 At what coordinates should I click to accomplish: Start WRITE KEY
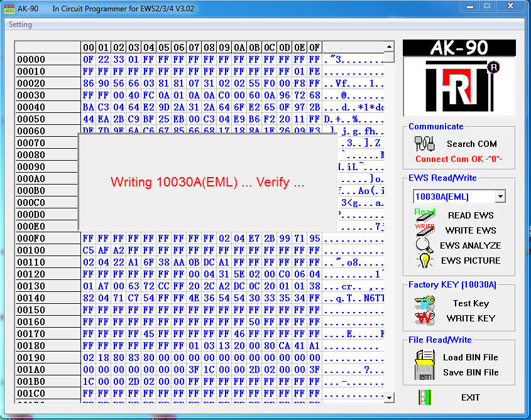coord(471,318)
